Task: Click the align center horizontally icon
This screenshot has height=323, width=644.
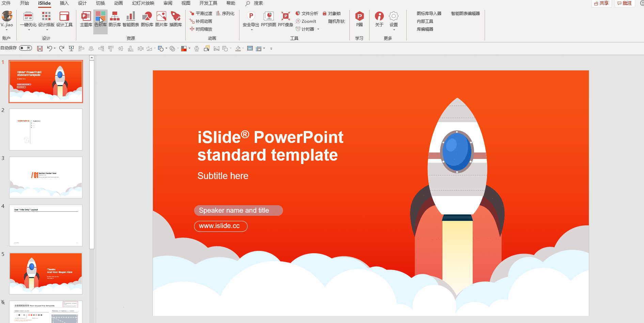Action: [x=91, y=49]
